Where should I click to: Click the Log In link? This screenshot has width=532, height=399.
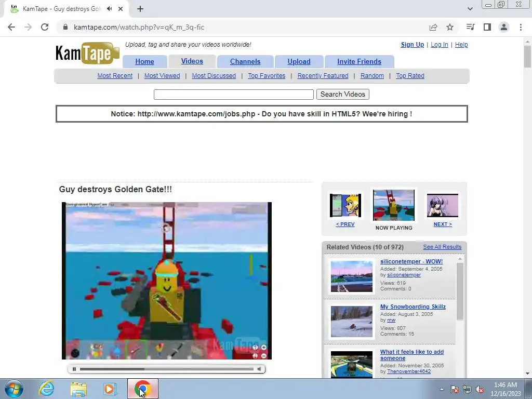[x=440, y=45]
